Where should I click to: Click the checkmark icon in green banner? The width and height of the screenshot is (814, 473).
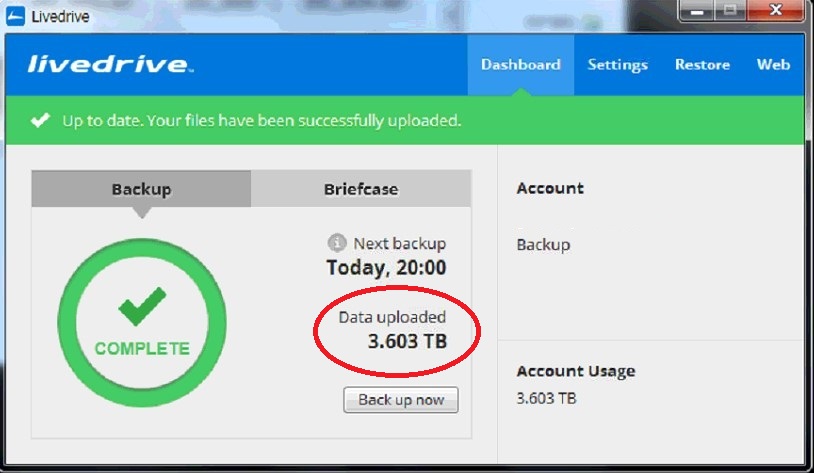point(40,120)
